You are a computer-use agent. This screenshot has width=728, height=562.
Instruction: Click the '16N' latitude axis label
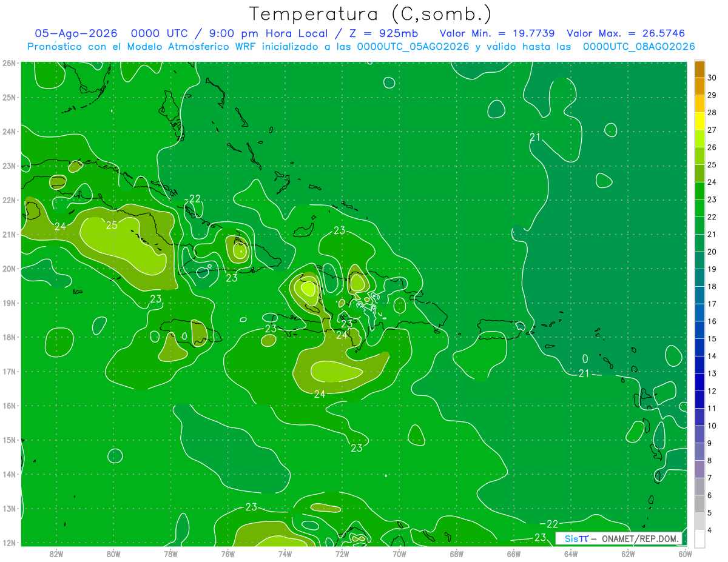[x=10, y=406]
